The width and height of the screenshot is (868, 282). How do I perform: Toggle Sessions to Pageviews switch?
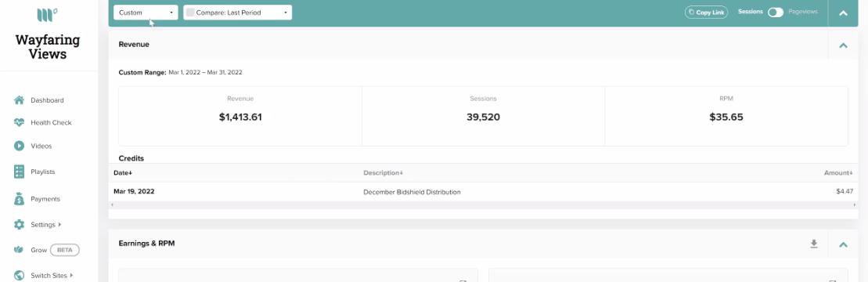pyautogui.click(x=775, y=13)
